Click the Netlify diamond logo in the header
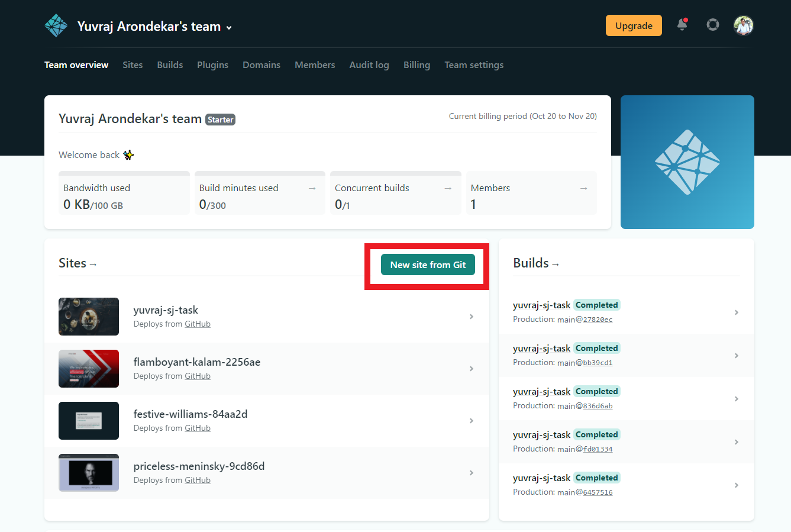 (x=56, y=25)
